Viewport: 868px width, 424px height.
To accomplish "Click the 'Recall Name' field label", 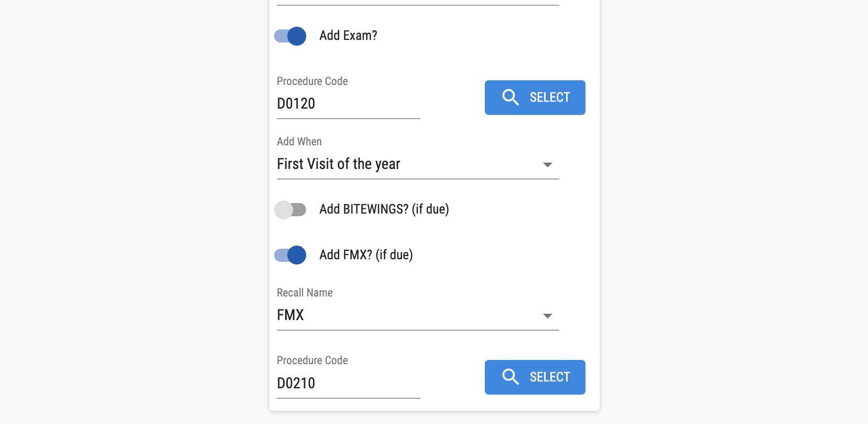I will point(305,293).
